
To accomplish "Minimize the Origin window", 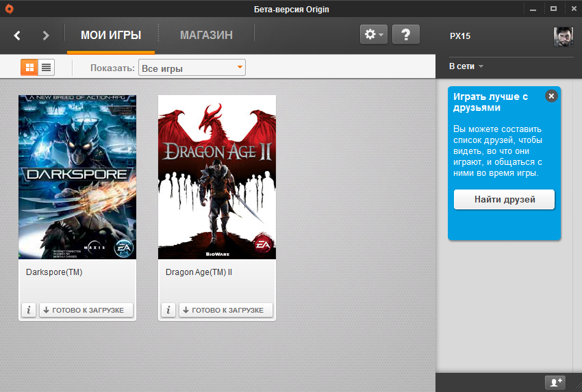I will click(533, 9).
